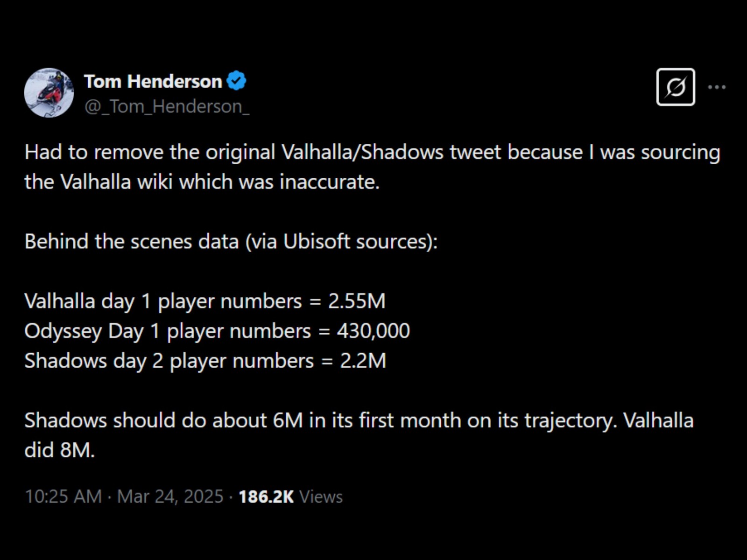Click the 10:25 AM timestamp

tap(63, 497)
